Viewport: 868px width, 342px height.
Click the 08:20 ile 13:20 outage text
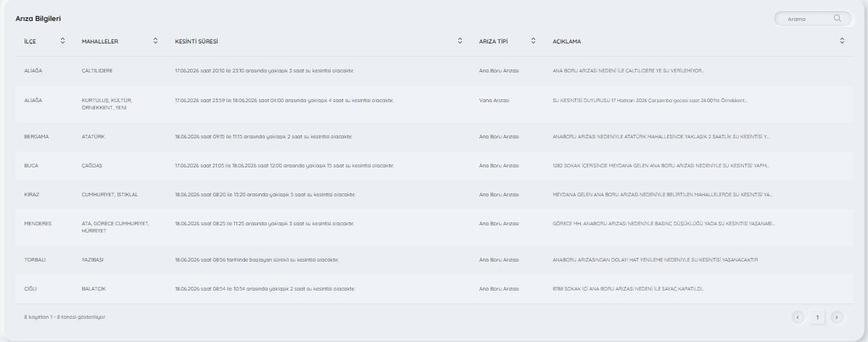265,195
